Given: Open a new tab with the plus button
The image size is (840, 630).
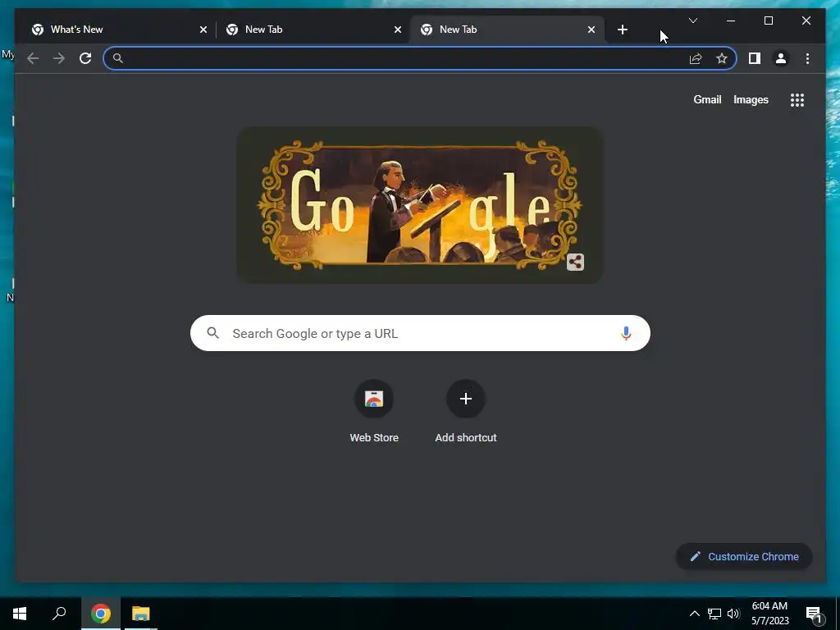Looking at the screenshot, I should pyautogui.click(x=622, y=30).
